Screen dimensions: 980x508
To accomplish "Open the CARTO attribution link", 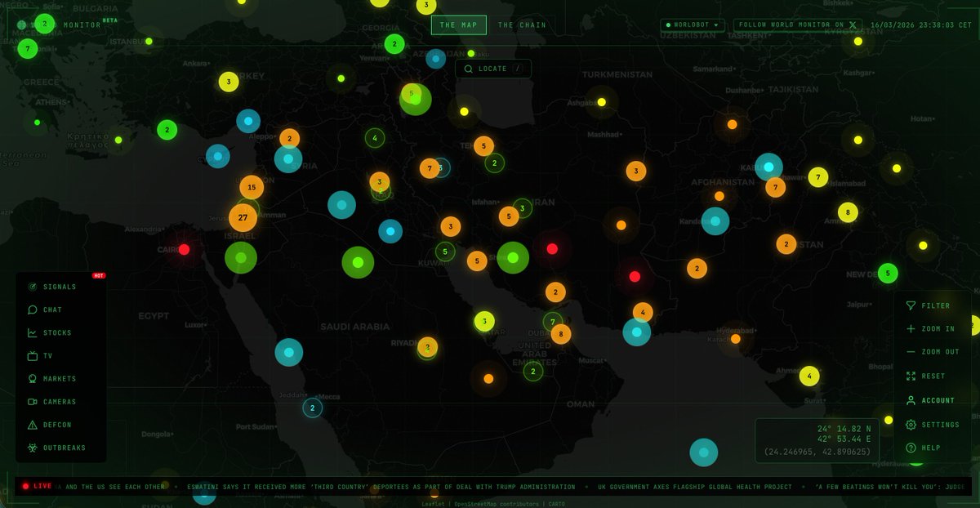I will (x=556, y=504).
